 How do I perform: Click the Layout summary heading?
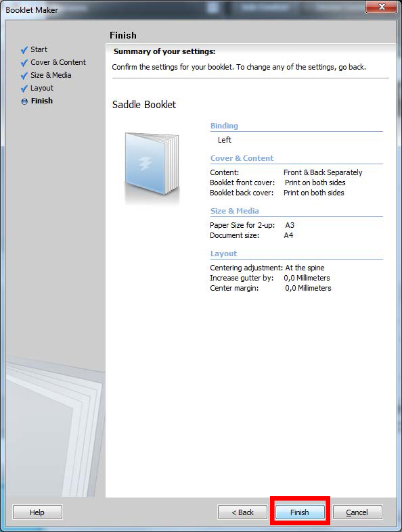coord(223,253)
